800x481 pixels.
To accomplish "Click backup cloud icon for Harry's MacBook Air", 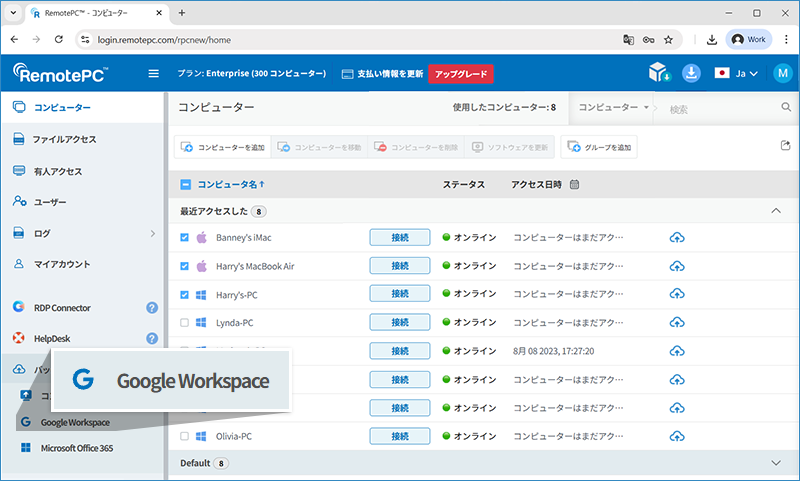I will tap(677, 266).
